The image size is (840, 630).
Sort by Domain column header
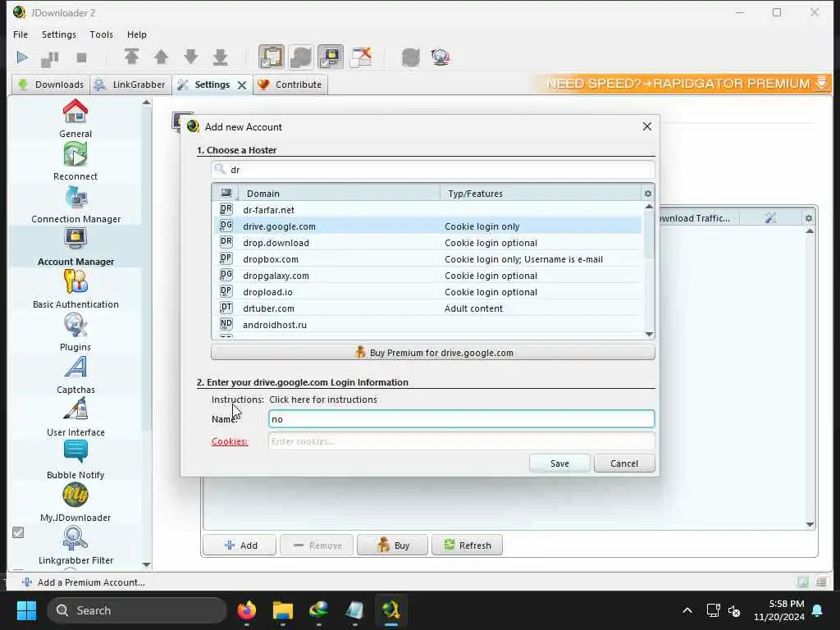(340, 194)
